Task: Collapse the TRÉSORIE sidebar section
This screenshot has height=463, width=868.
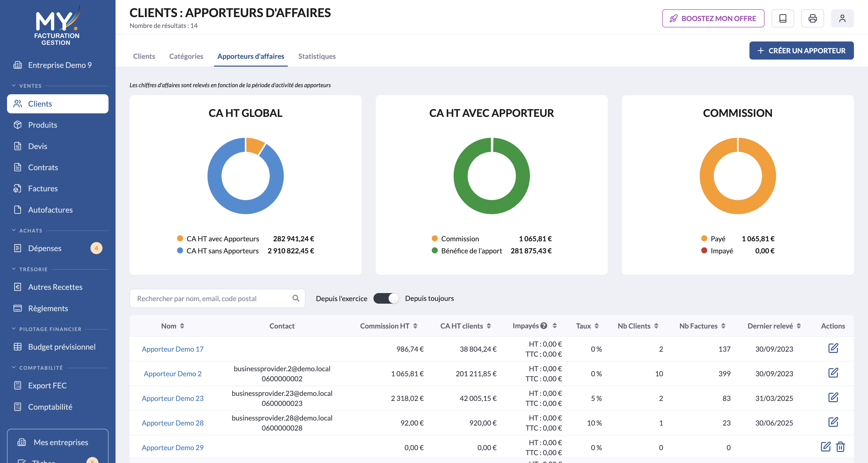Action: tap(14, 269)
